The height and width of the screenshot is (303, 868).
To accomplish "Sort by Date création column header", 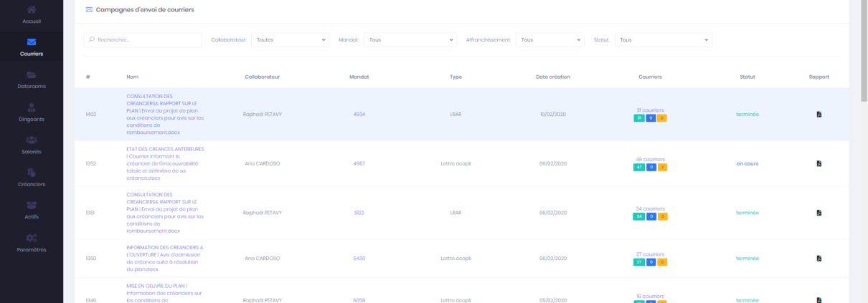I will click(552, 77).
